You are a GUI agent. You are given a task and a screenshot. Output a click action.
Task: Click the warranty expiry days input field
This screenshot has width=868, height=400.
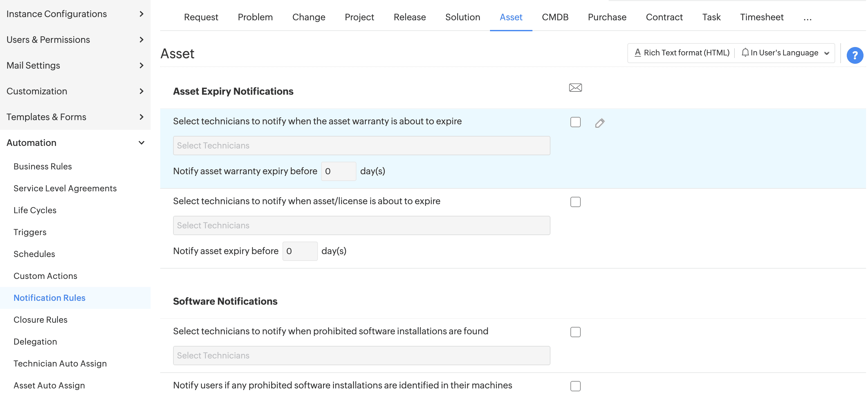(x=338, y=171)
